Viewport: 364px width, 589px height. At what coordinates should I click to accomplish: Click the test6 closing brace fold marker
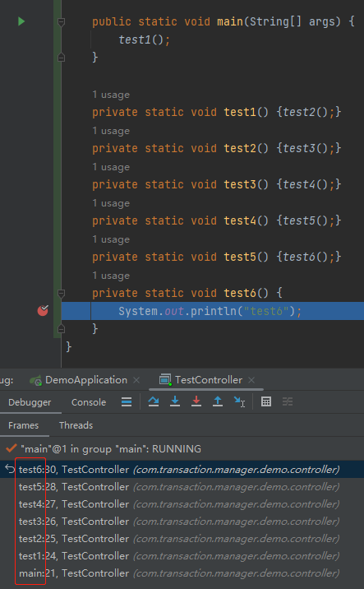(61, 329)
